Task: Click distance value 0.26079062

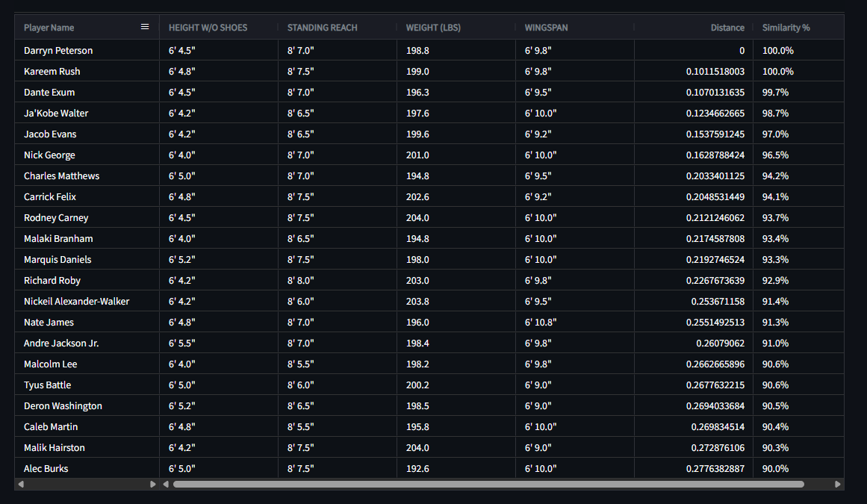Action: pos(720,343)
